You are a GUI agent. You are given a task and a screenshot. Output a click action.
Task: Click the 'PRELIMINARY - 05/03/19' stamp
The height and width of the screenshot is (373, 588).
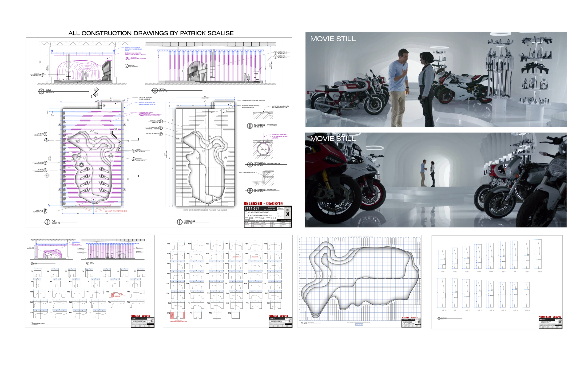pyautogui.click(x=550, y=317)
